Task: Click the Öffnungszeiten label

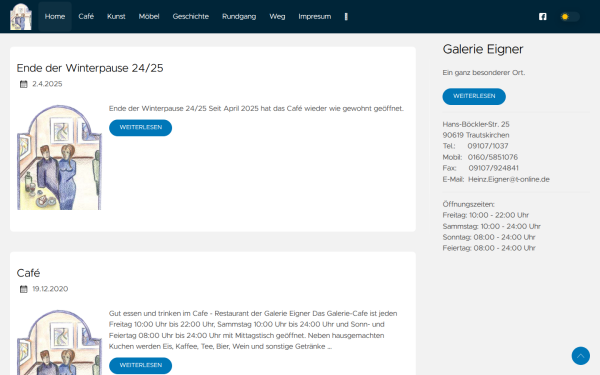Action: click(468, 204)
